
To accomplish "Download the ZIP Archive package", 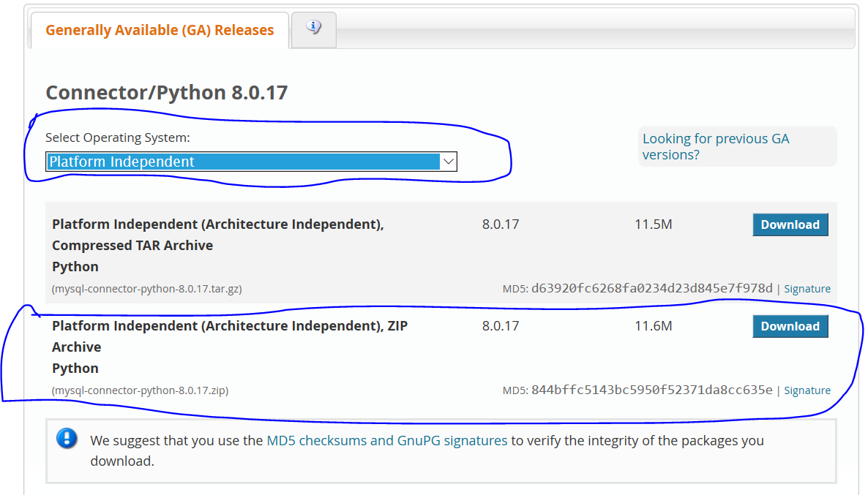I will (790, 326).
